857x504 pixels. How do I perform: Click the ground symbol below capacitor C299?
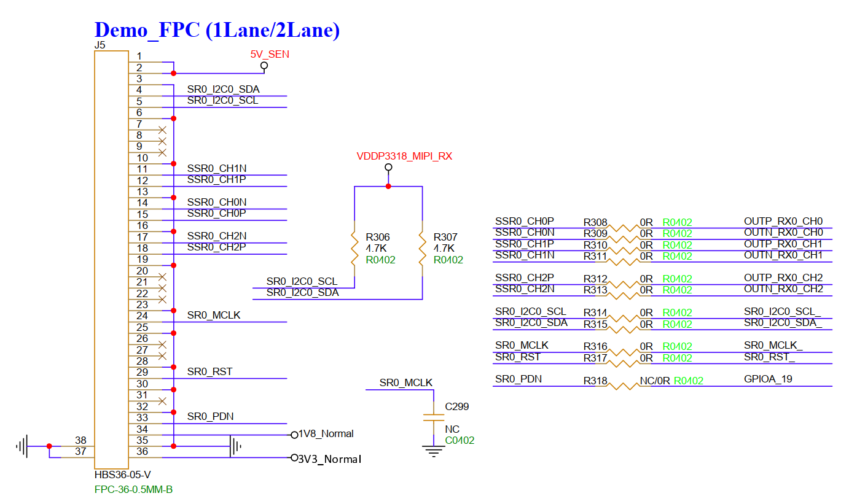click(x=434, y=452)
